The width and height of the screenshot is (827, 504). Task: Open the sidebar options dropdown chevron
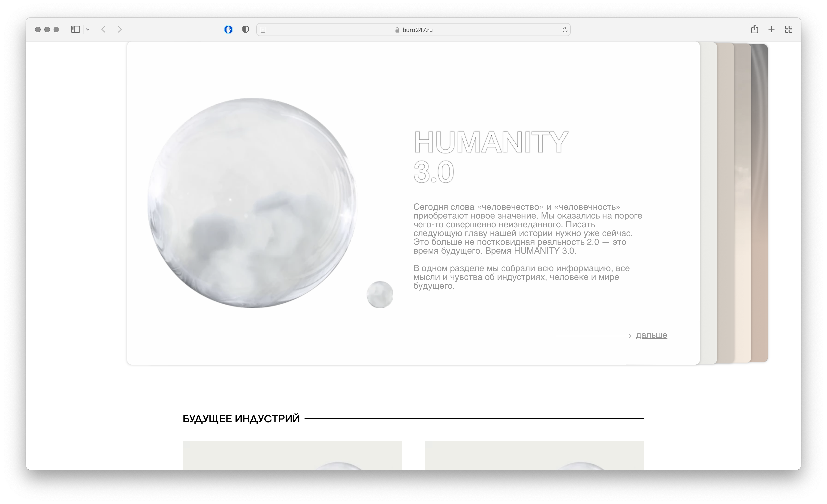[x=88, y=30]
